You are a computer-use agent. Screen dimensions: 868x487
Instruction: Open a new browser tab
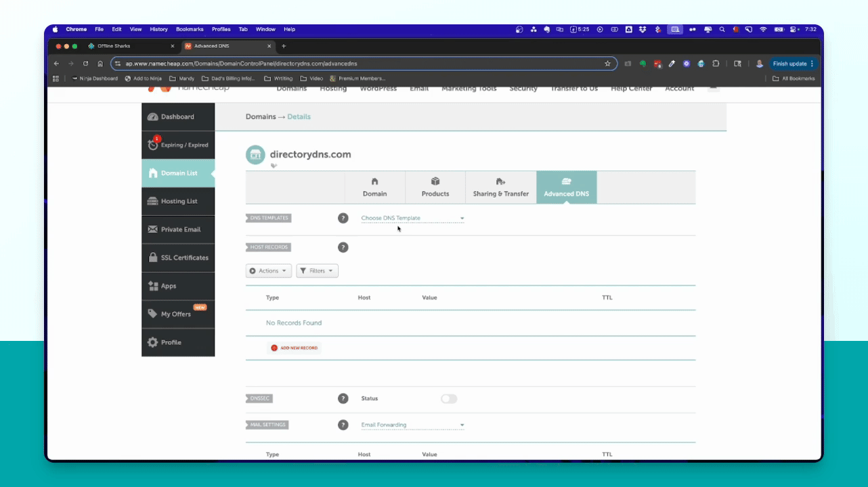[284, 46]
